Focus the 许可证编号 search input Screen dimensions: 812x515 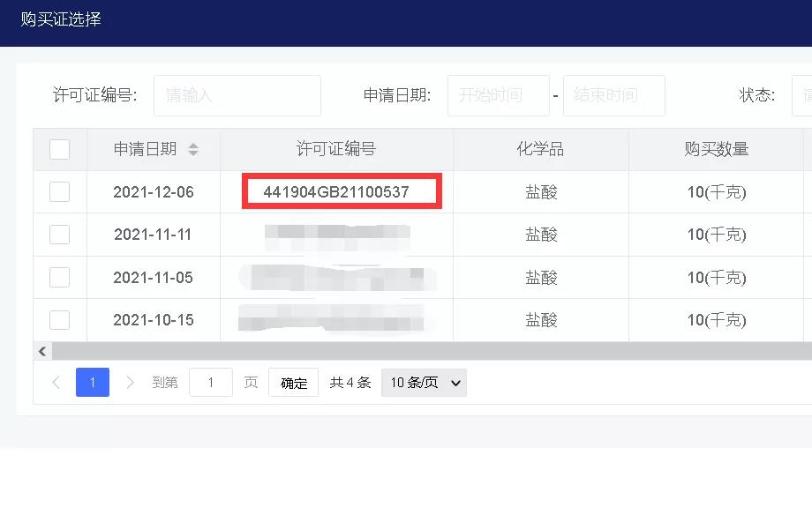(x=237, y=95)
